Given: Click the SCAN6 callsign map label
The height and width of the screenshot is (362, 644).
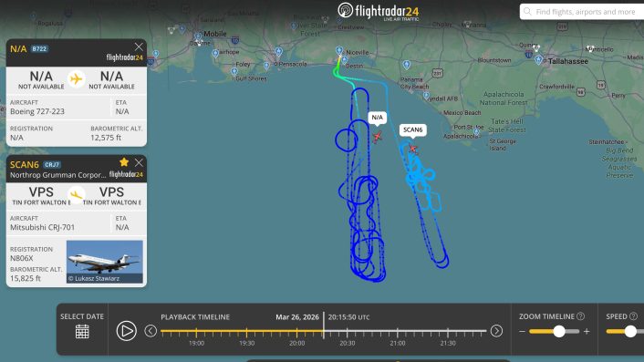Looking at the screenshot, I should (x=413, y=129).
